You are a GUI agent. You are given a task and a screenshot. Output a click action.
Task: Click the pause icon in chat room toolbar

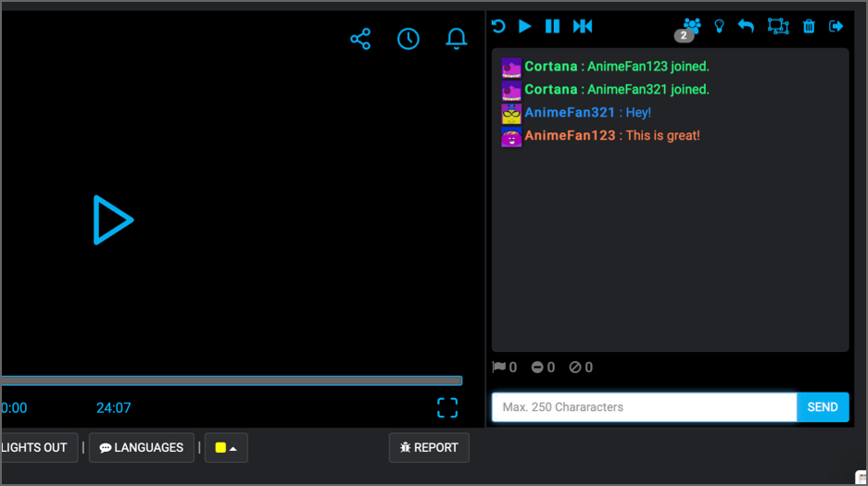click(x=552, y=26)
